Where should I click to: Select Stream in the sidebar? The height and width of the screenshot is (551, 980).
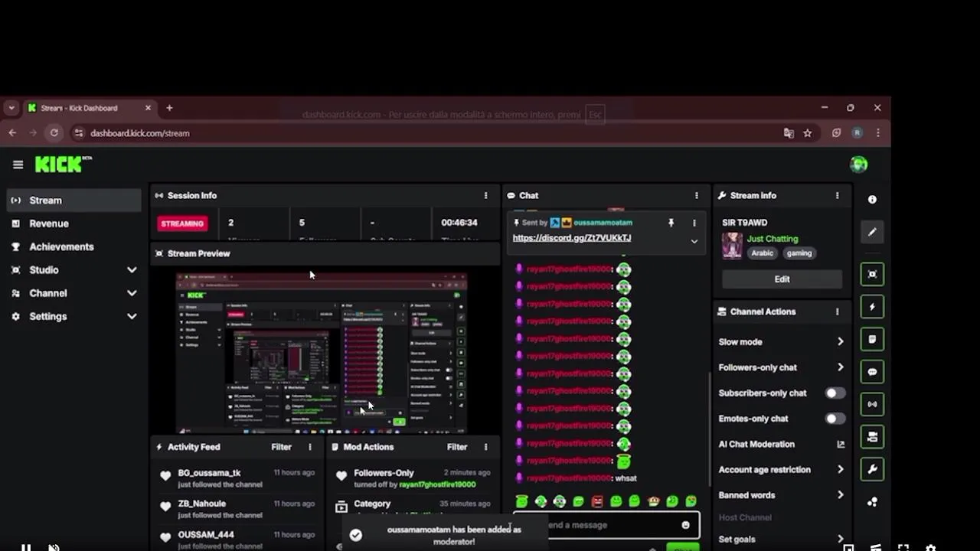(x=74, y=201)
